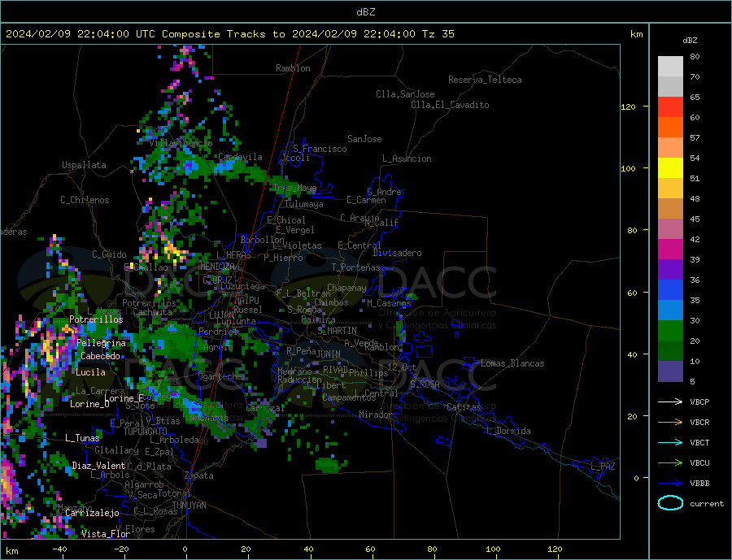Click the orange VBCR arrow in legend
The image size is (732, 560).
tap(670, 423)
